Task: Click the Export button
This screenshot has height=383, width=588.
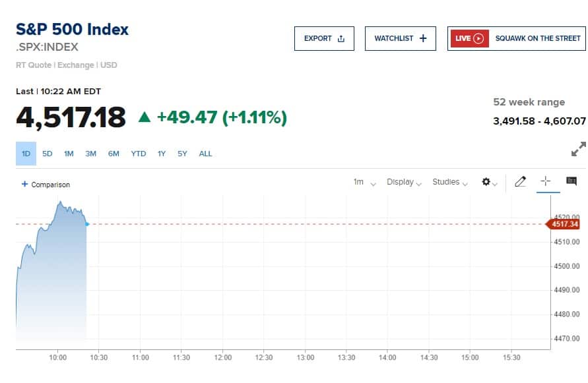Action: click(x=324, y=38)
